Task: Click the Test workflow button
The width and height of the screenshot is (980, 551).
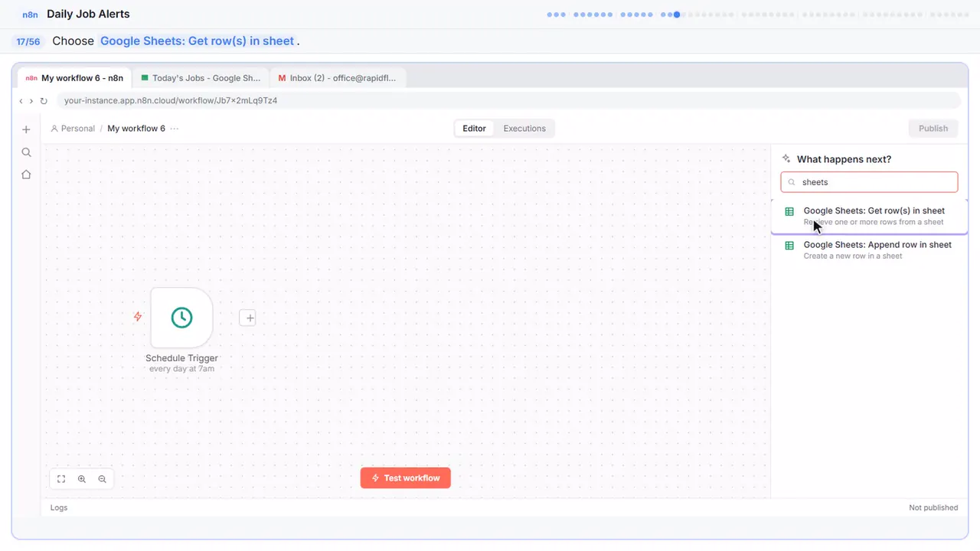Action: pyautogui.click(x=406, y=478)
